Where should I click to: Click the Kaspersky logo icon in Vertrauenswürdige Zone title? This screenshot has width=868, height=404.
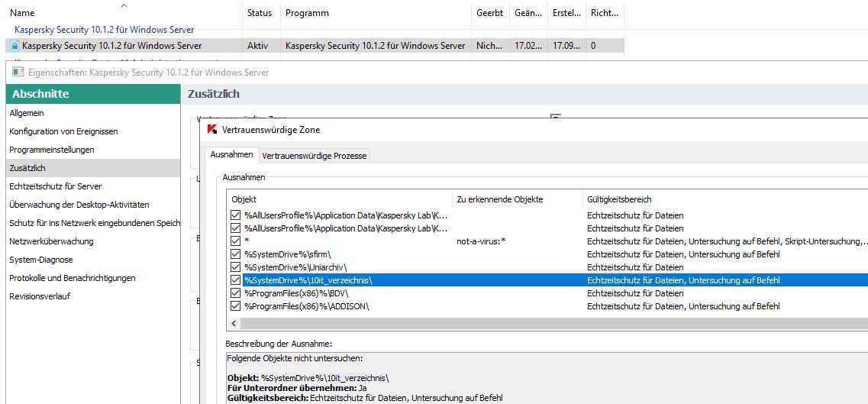211,130
